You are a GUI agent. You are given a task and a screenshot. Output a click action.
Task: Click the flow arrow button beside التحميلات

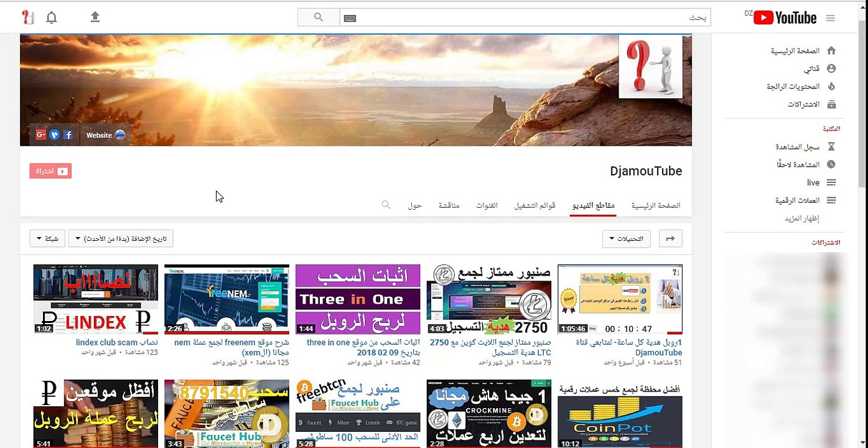click(670, 238)
